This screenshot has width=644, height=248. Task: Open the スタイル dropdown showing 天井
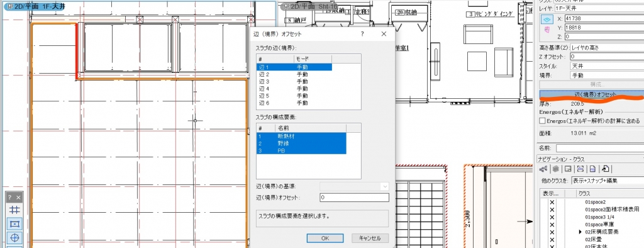pyautogui.click(x=606, y=66)
